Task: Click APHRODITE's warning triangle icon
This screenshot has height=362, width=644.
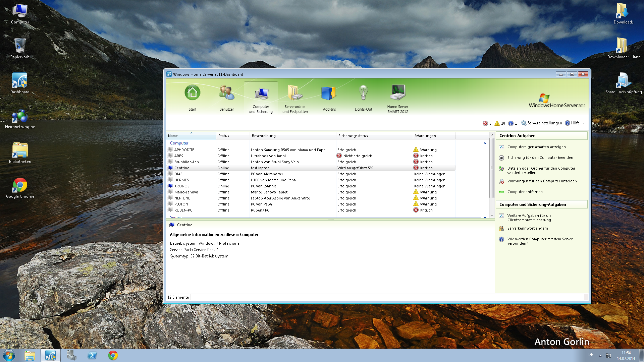Action: (x=416, y=149)
